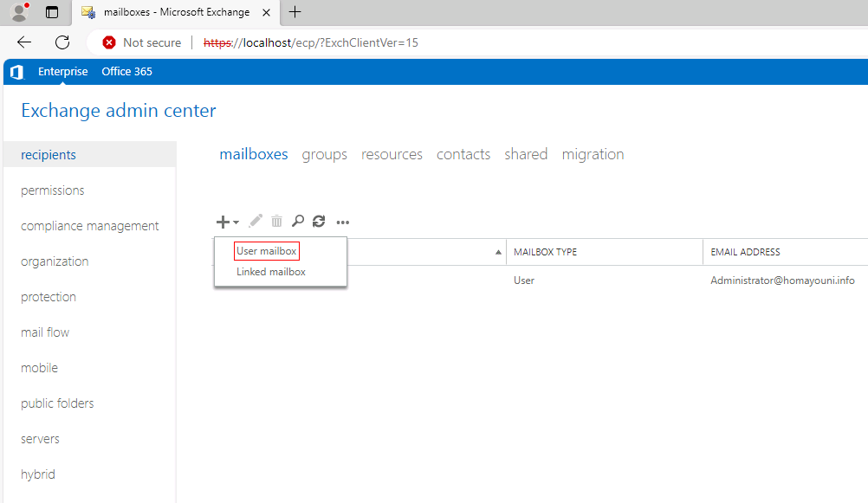Click the Edit pencil icon
The image size is (868, 503).
(x=256, y=222)
